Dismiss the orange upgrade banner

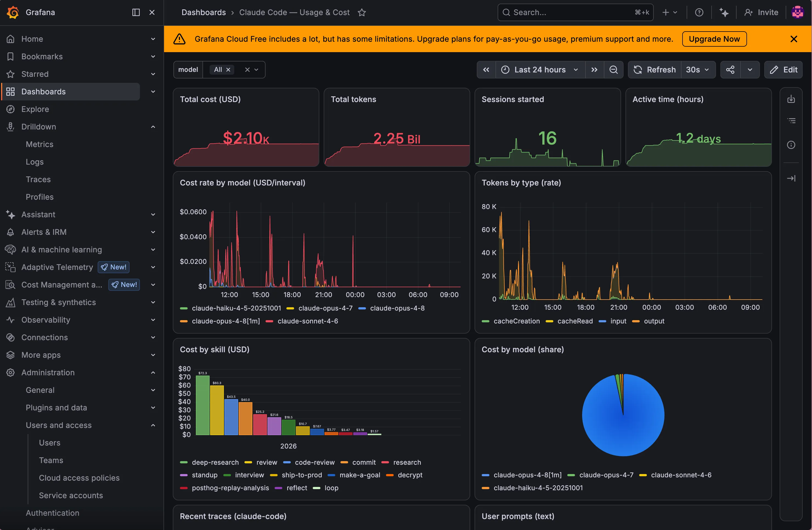(794, 39)
